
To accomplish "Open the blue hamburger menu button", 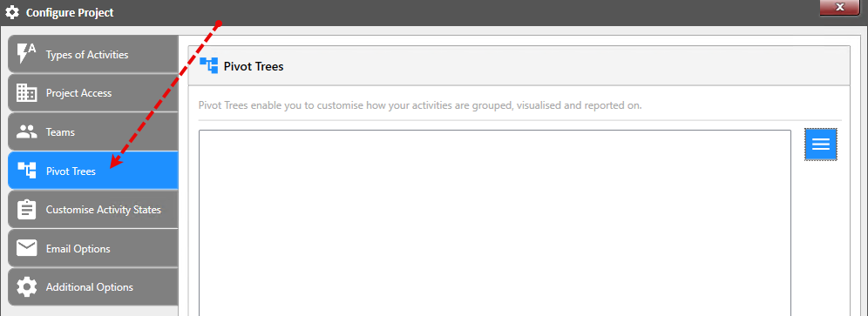I will (x=820, y=145).
